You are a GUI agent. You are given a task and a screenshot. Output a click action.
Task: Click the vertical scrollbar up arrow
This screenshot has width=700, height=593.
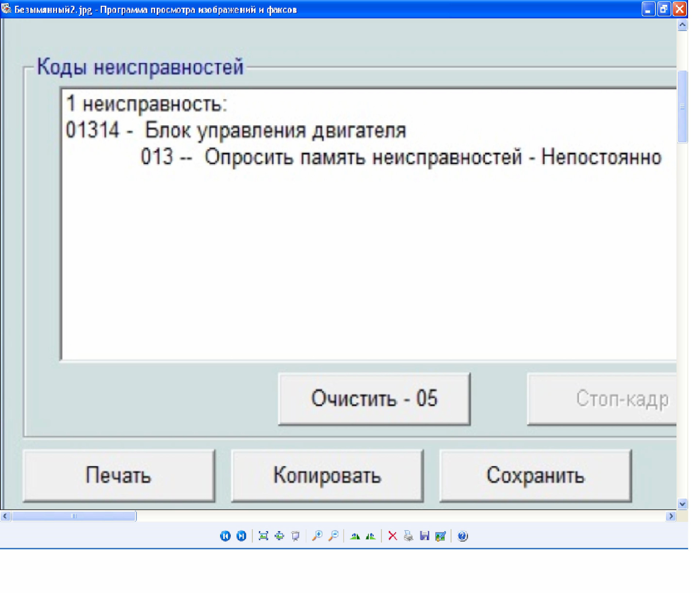point(682,25)
